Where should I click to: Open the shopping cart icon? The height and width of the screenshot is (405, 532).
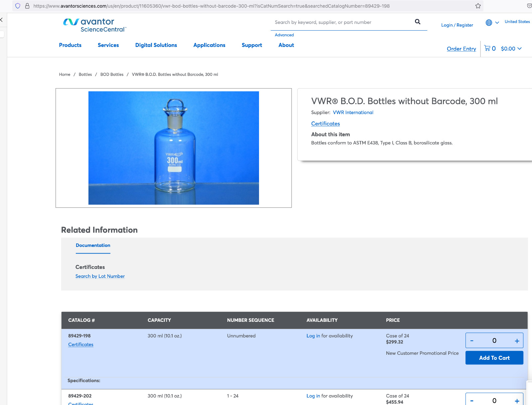click(487, 48)
